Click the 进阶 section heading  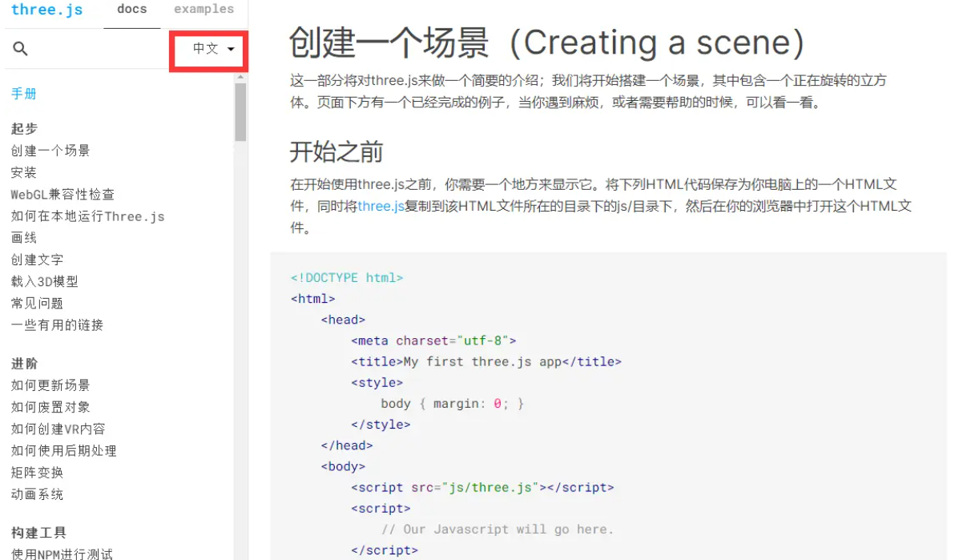coord(24,364)
